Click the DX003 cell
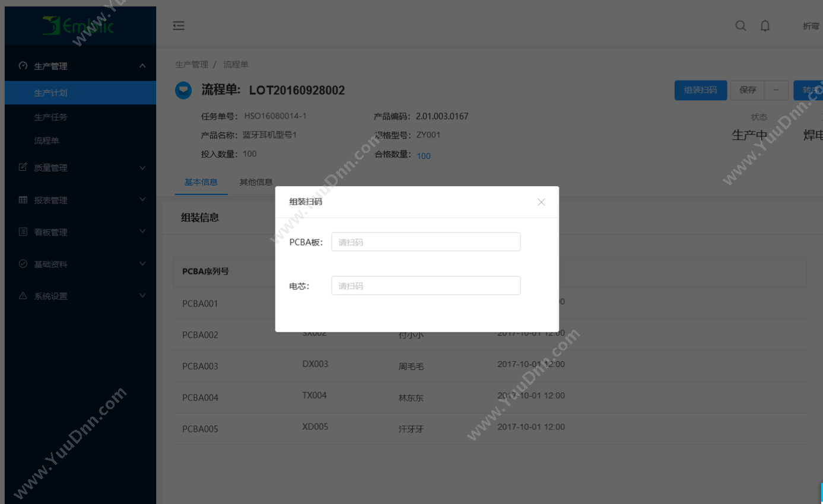 [x=315, y=364]
